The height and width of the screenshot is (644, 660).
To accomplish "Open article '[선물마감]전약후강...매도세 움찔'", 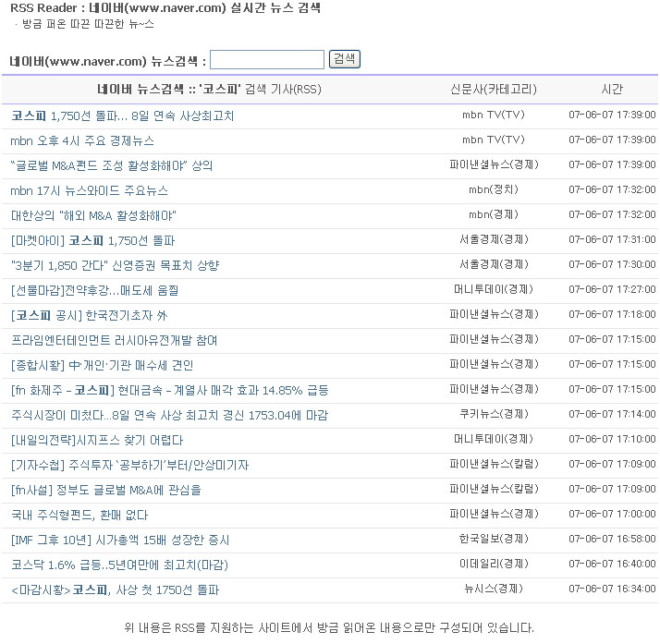I will click(94, 290).
